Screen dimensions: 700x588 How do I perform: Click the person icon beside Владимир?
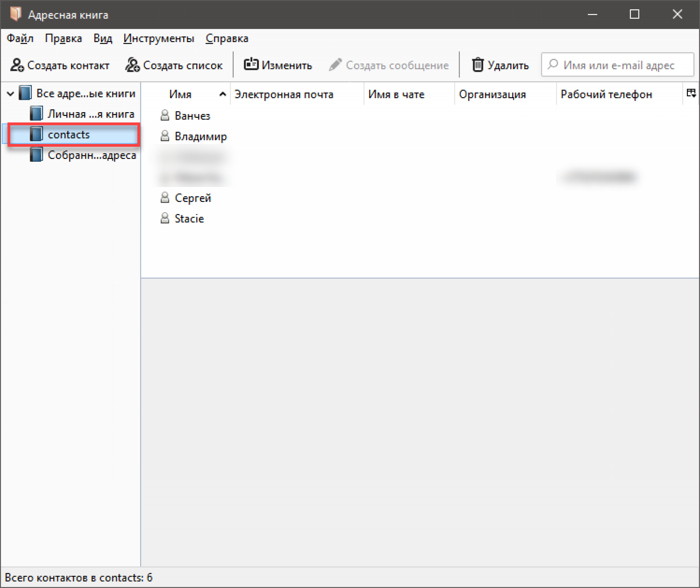coord(165,136)
